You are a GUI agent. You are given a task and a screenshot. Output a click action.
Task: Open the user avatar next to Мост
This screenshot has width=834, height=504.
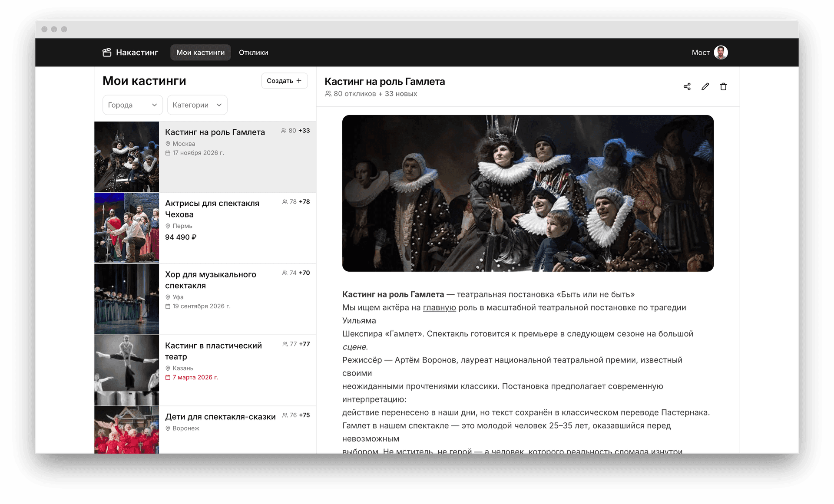(721, 53)
